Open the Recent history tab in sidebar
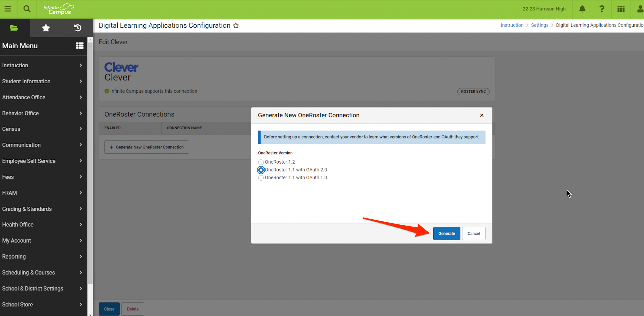This screenshot has width=644, height=316. tap(77, 28)
